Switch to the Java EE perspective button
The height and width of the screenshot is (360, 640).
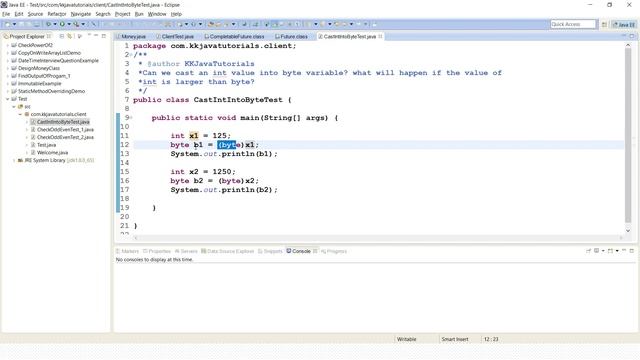click(623, 24)
